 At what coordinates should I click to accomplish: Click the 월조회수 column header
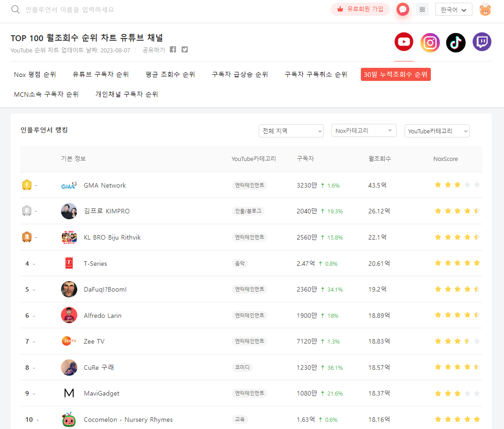380,159
